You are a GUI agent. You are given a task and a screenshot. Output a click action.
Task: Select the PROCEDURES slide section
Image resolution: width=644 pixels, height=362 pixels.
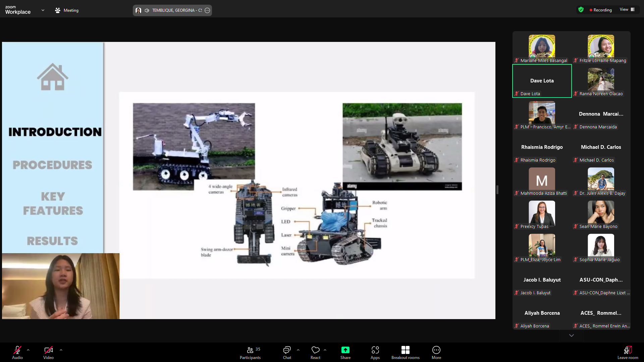point(52,165)
